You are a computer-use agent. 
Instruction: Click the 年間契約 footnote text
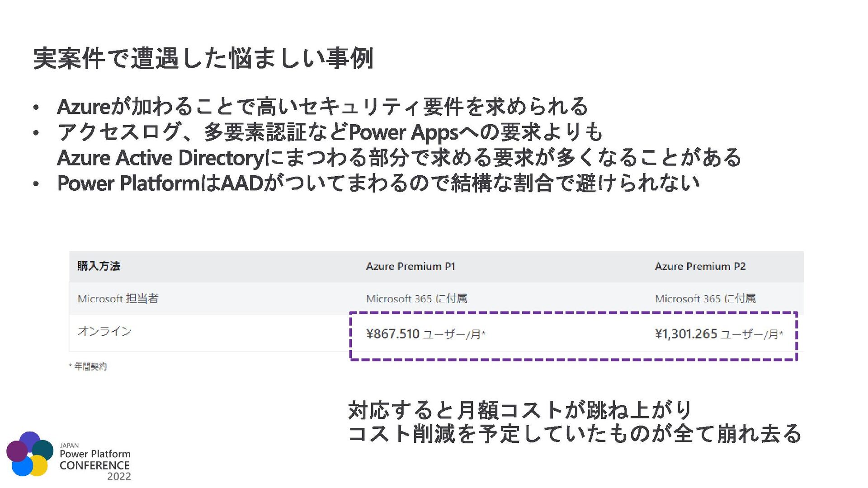[90, 366]
